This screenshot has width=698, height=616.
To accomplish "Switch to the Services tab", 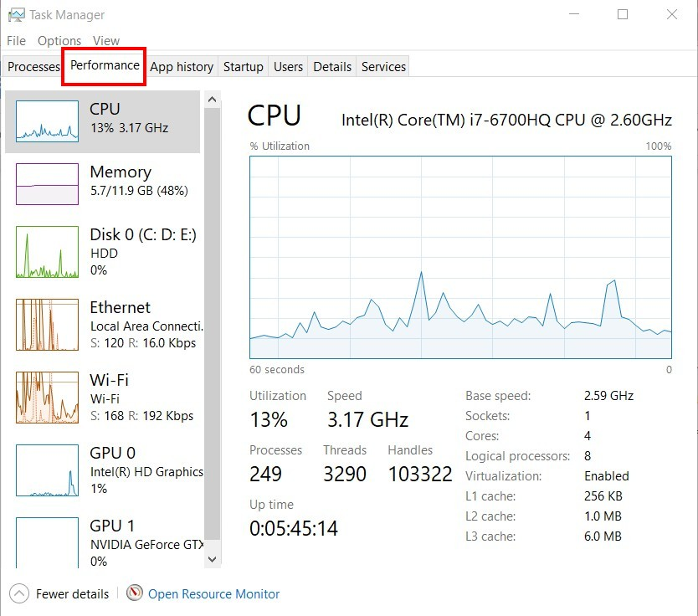I will click(383, 66).
